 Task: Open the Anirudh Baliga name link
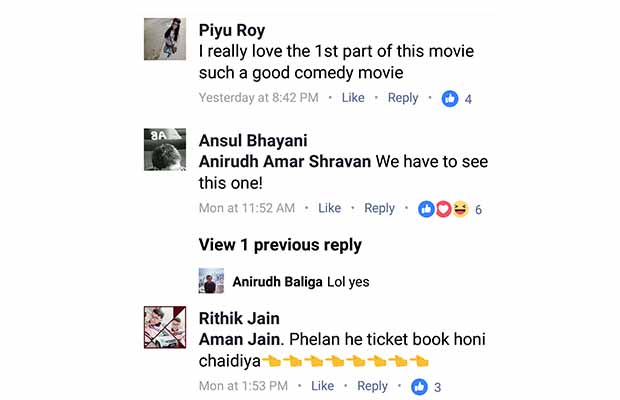coord(277,281)
